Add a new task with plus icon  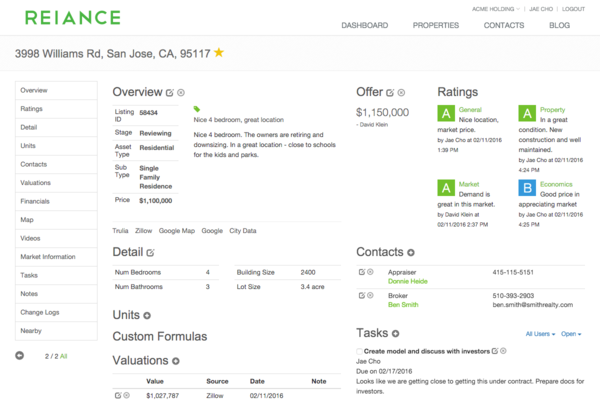[396, 333]
